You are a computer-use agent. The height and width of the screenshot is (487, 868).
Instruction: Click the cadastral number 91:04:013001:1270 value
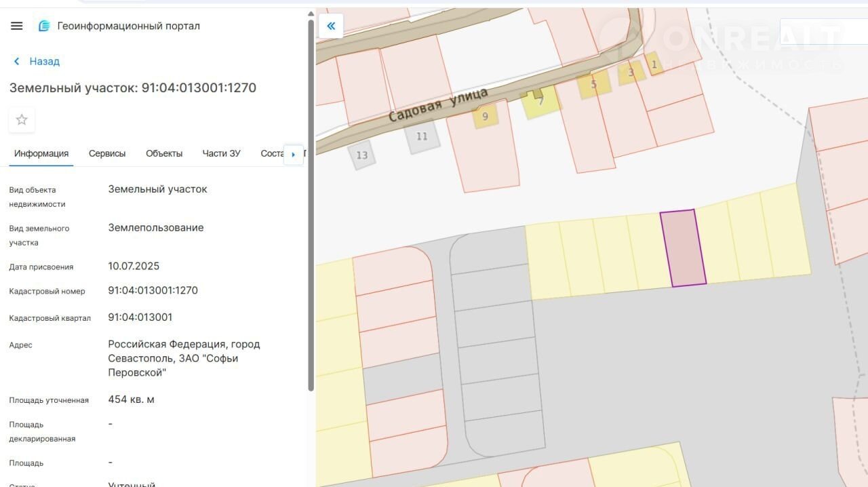153,290
